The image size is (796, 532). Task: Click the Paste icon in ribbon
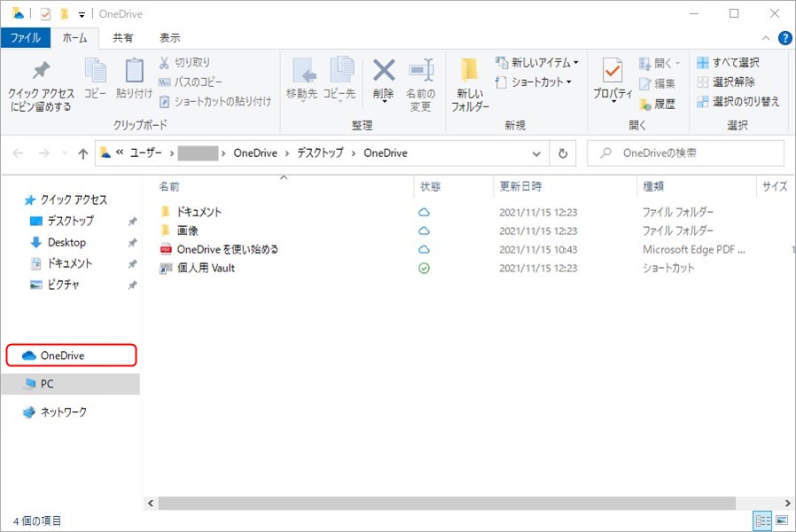[x=134, y=73]
